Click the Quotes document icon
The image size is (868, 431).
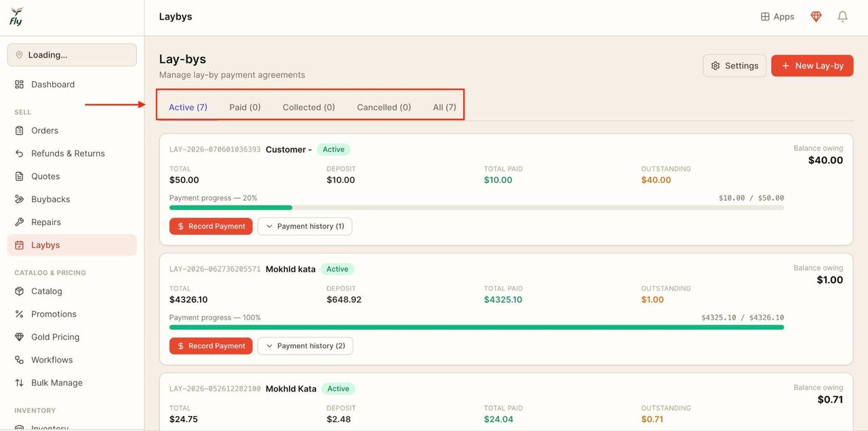[x=20, y=177]
